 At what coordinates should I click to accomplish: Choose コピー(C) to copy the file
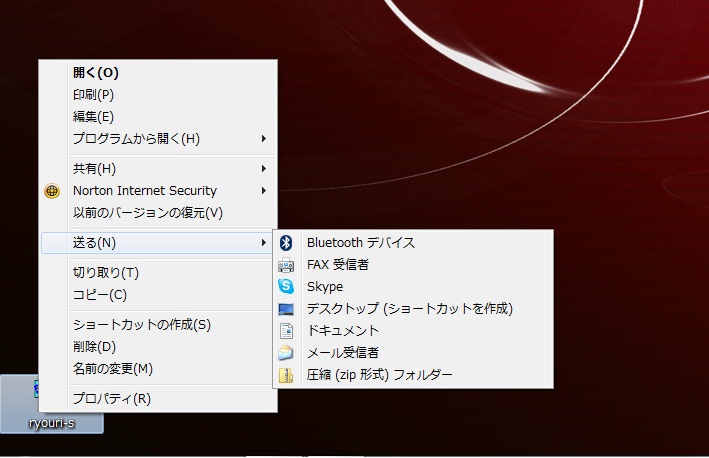158,295
